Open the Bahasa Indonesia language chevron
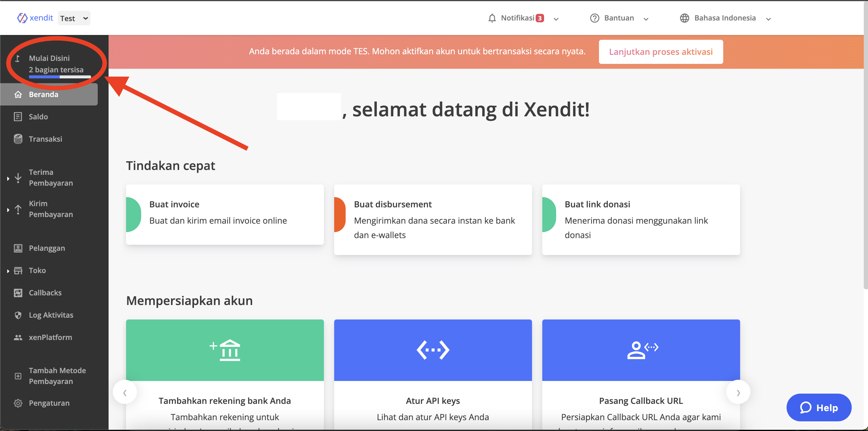Screen dimensions: 868x431 768,19
